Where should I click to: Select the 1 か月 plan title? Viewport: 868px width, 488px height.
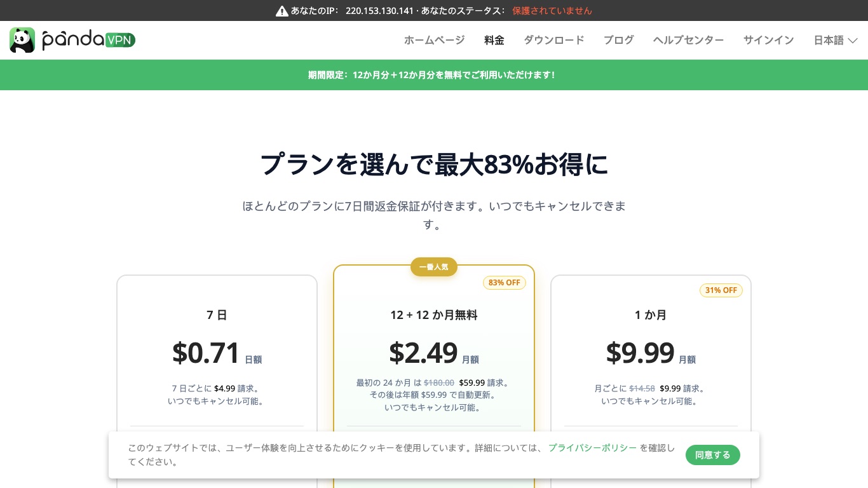(651, 315)
